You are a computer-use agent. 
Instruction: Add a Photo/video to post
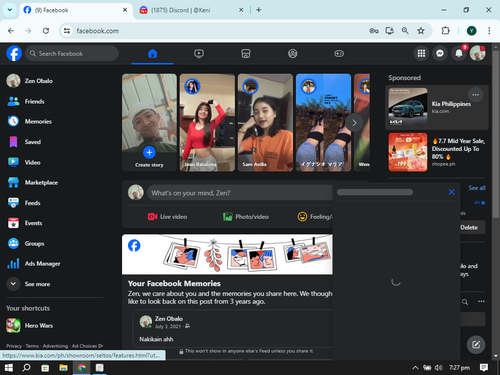(x=246, y=217)
